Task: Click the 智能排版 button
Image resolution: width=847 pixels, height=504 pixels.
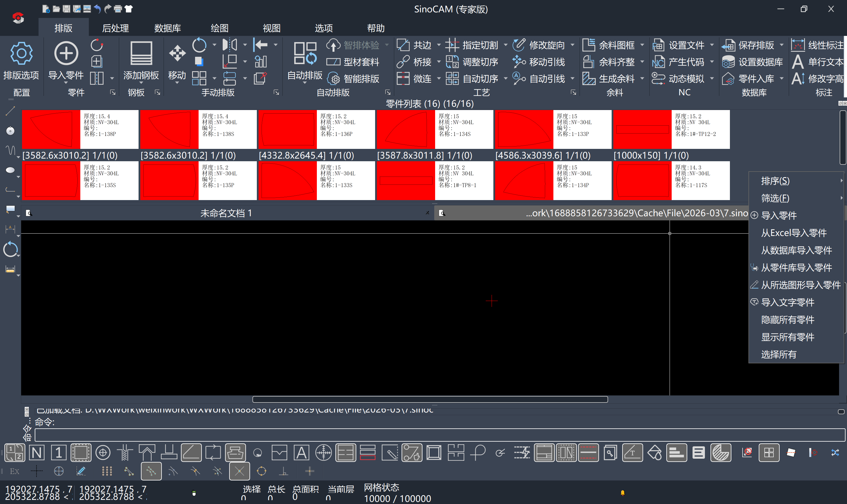Action: tap(361, 79)
